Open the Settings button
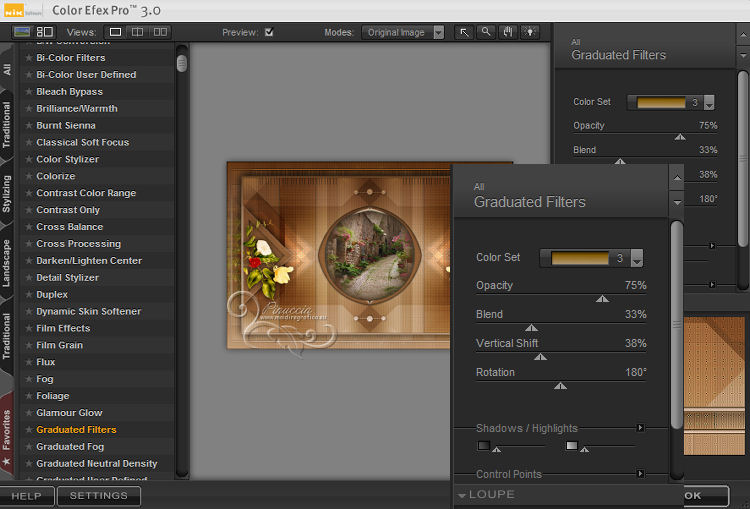The image size is (750, 509). 98,496
